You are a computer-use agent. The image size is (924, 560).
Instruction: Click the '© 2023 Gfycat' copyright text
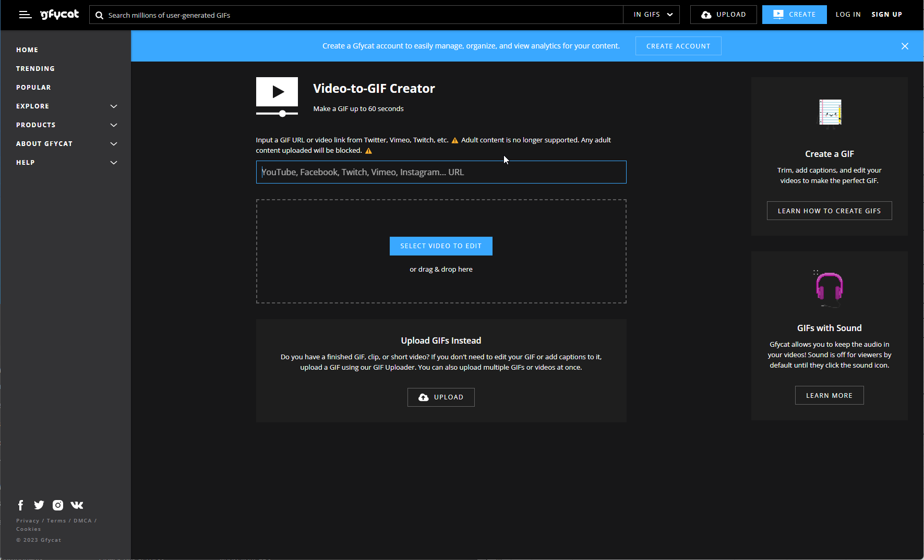[x=39, y=540]
